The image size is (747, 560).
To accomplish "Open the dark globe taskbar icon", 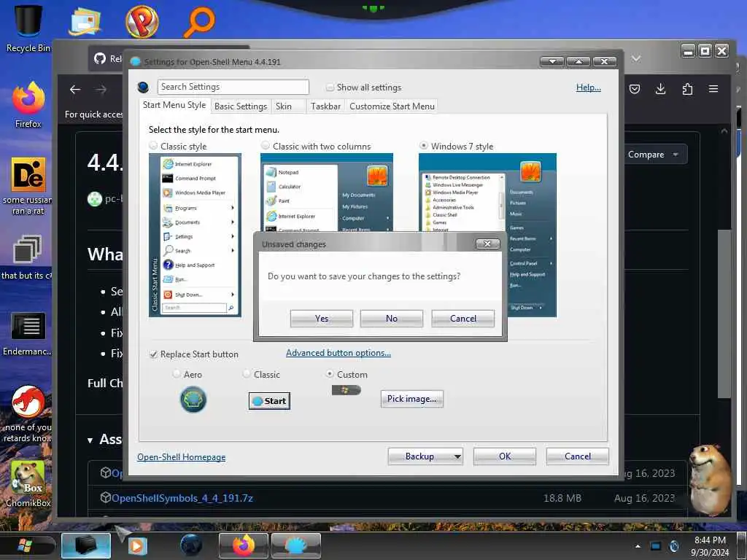I will [x=191, y=545].
